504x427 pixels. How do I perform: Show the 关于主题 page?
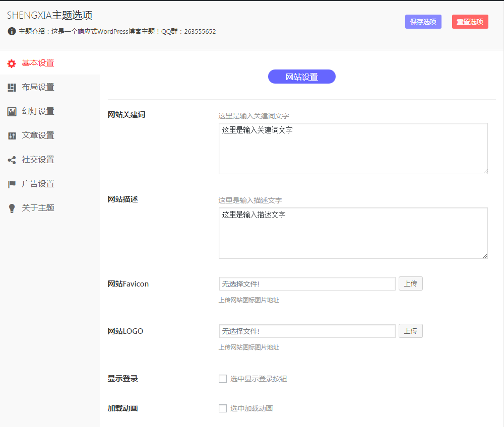pos(50,208)
